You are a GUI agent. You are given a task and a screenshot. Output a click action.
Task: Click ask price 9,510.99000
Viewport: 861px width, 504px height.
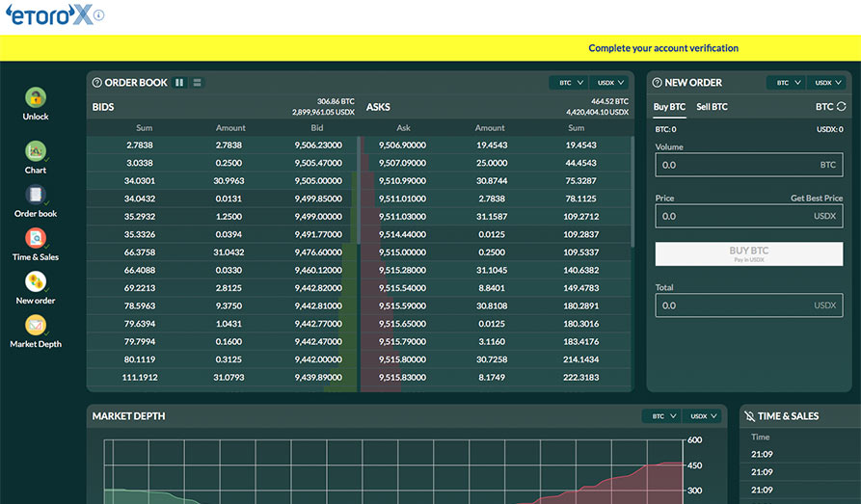(402, 181)
